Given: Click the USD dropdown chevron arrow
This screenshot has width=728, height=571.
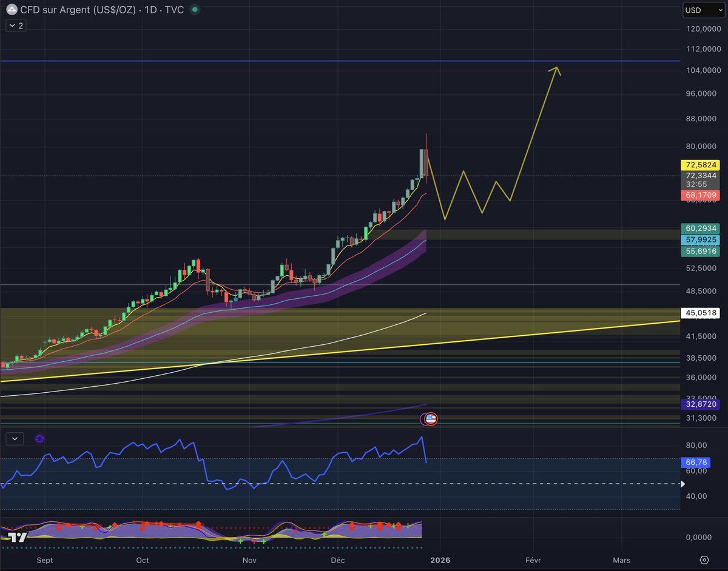Looking at the screenshot, I should coord(721,10).
